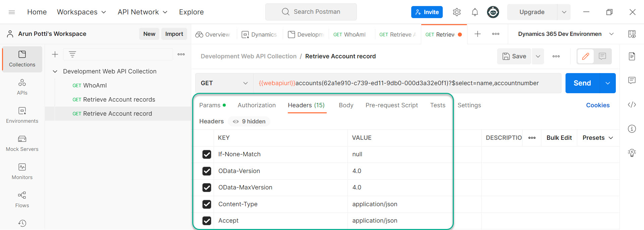Expand the API Network dropdown
The image size is (644, 230).
[x=143, y=12]
